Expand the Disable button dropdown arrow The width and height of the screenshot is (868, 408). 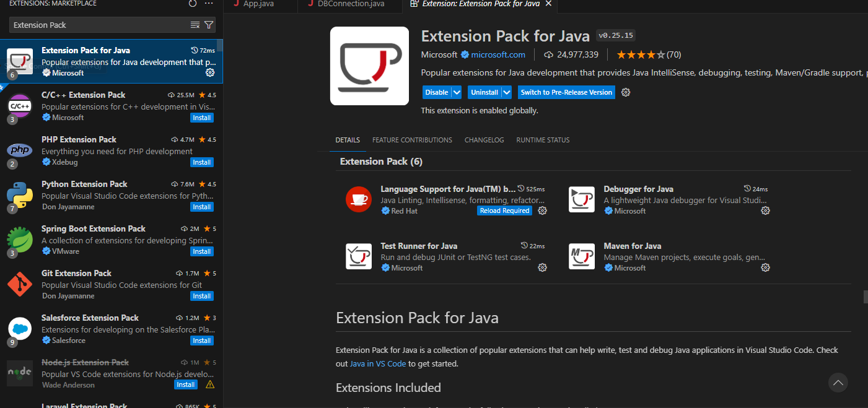[x=457, y=92]
